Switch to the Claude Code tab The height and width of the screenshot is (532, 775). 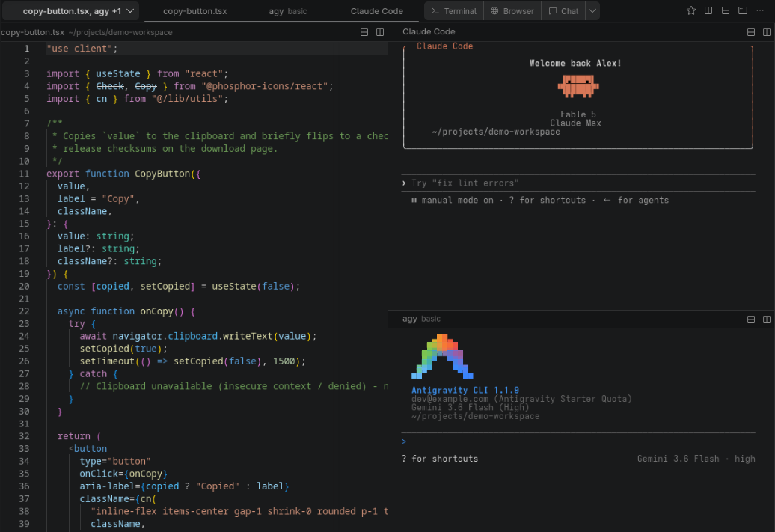[x=376, y=11]
